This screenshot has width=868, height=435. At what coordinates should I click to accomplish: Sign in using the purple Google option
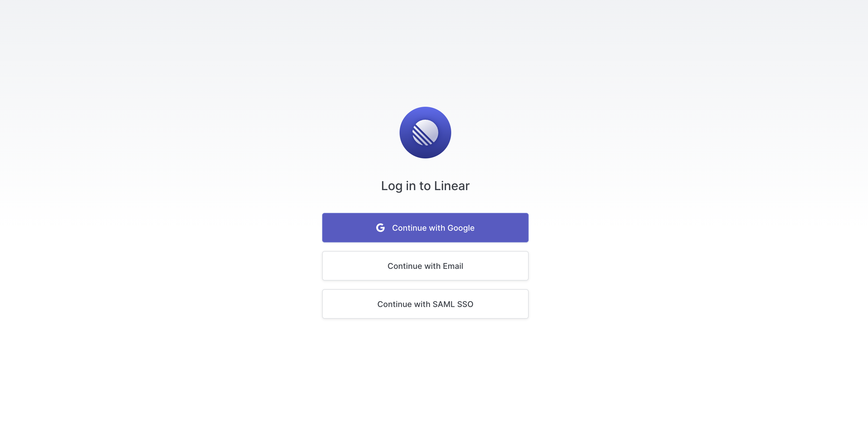[425, 228]
